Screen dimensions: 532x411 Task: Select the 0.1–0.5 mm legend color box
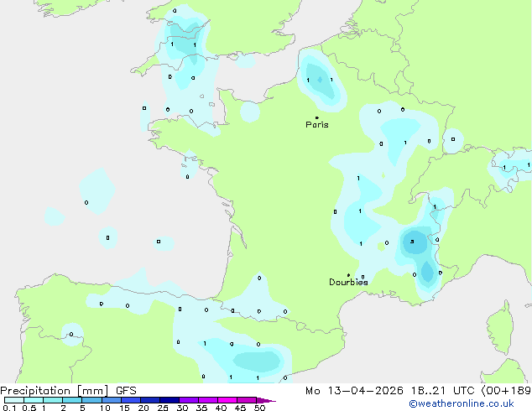click(x=14, y=400)
